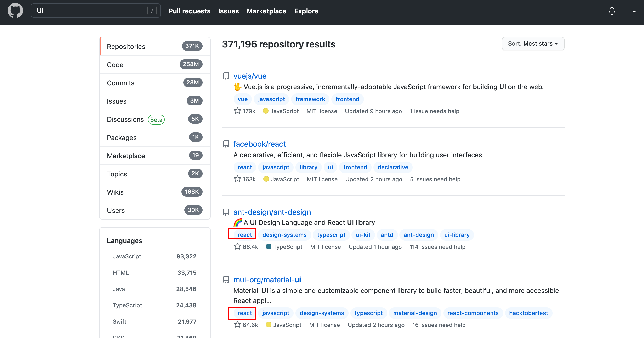Image resolution: width=644 pixels, height=338 pixels.
Task: Select the Users results filter
Action: [x=155, y=210]
